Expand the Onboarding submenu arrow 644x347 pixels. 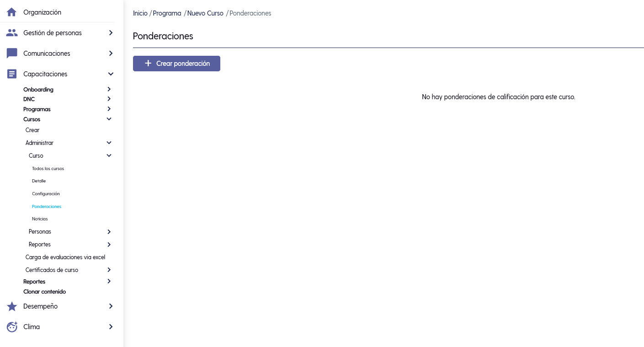tap(109, 89)
